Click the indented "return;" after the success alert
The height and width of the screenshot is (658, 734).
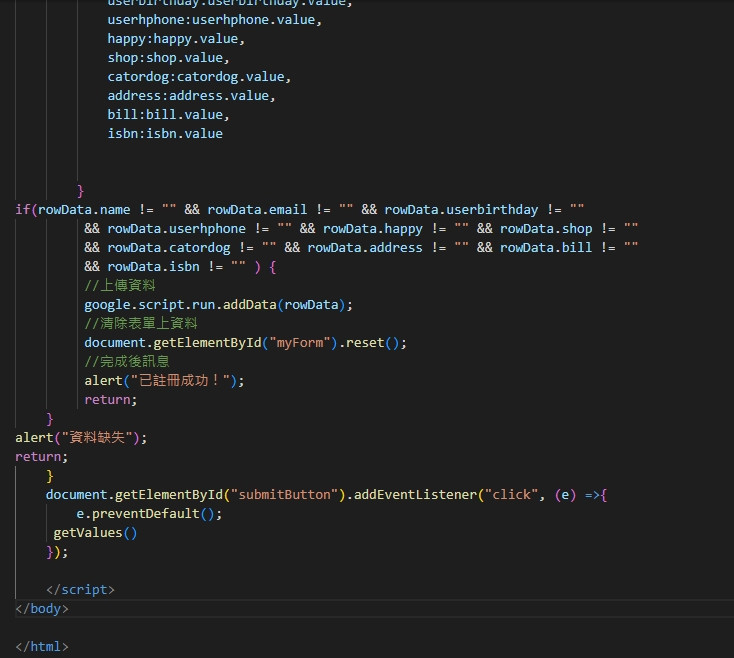tap(110, 400)
